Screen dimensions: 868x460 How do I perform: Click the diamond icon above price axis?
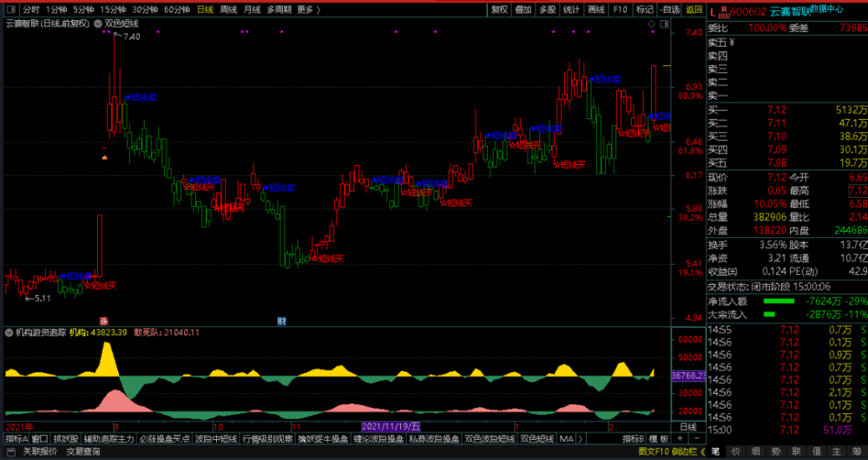[x=652, y=23]
